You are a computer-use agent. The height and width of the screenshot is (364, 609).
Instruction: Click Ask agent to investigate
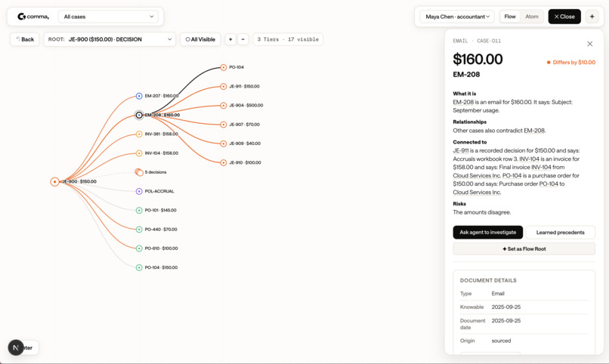tap(488, 233)
